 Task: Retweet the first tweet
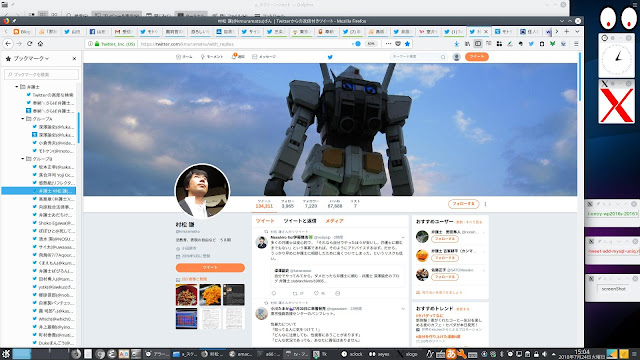[295, 293]
